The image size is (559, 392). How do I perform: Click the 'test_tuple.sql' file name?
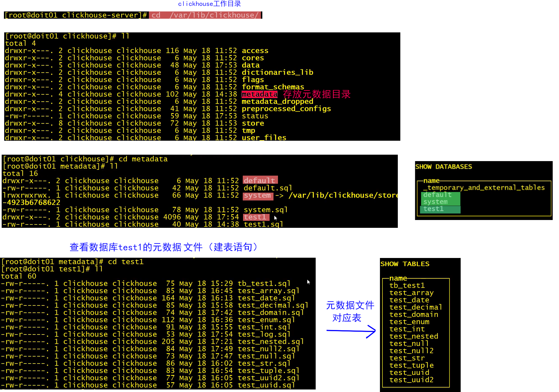[268, 371]
